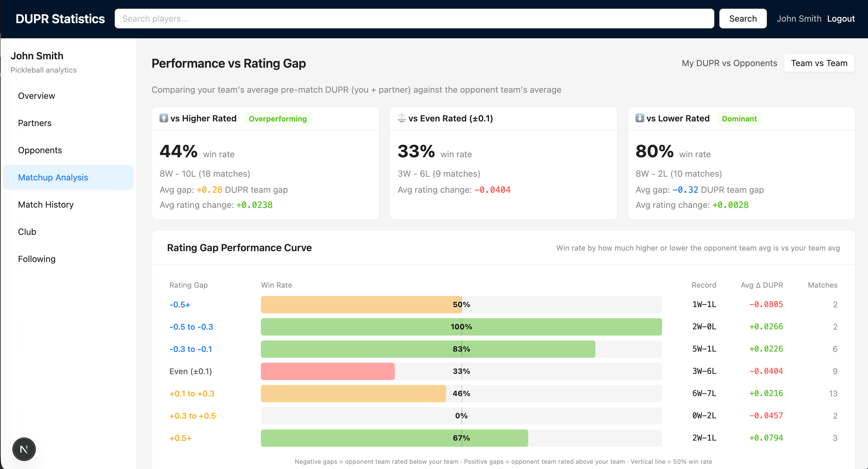Open the Opponents analytics page
The height and width of the screenshot is (469, 868).
click(40, 150)
